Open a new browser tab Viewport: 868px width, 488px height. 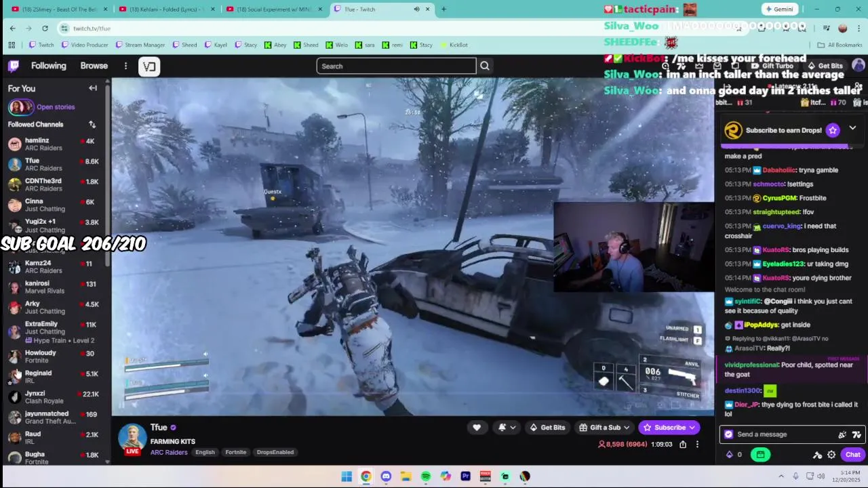[443, 9]
